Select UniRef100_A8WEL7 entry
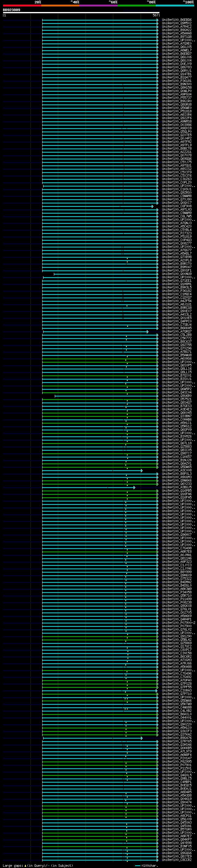197x868 pixels. click(177, 50)
